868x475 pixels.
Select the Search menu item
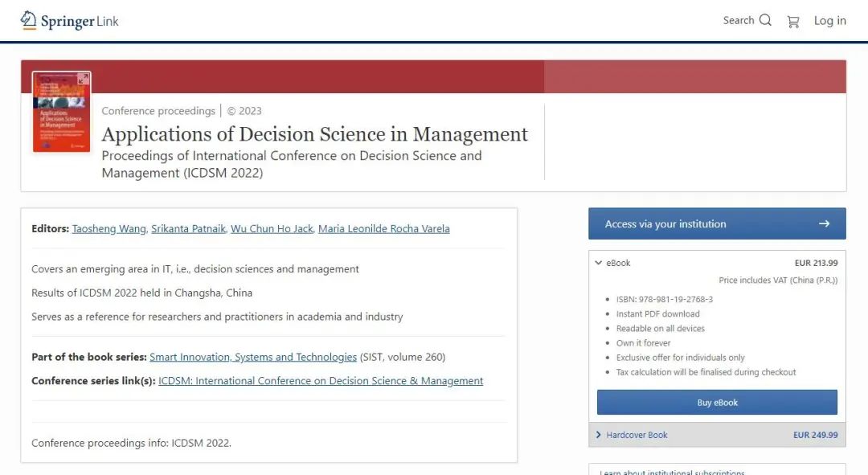click(x=740, y=20)
